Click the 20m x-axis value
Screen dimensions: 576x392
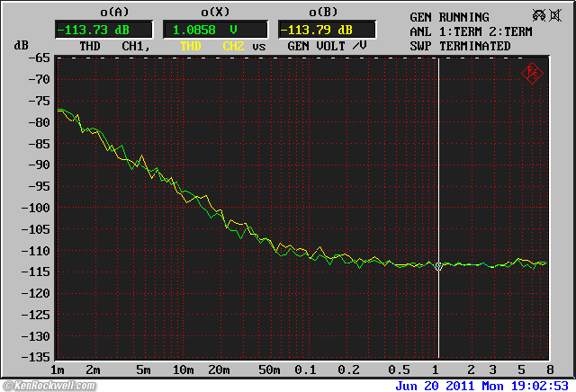coord(219,370)
